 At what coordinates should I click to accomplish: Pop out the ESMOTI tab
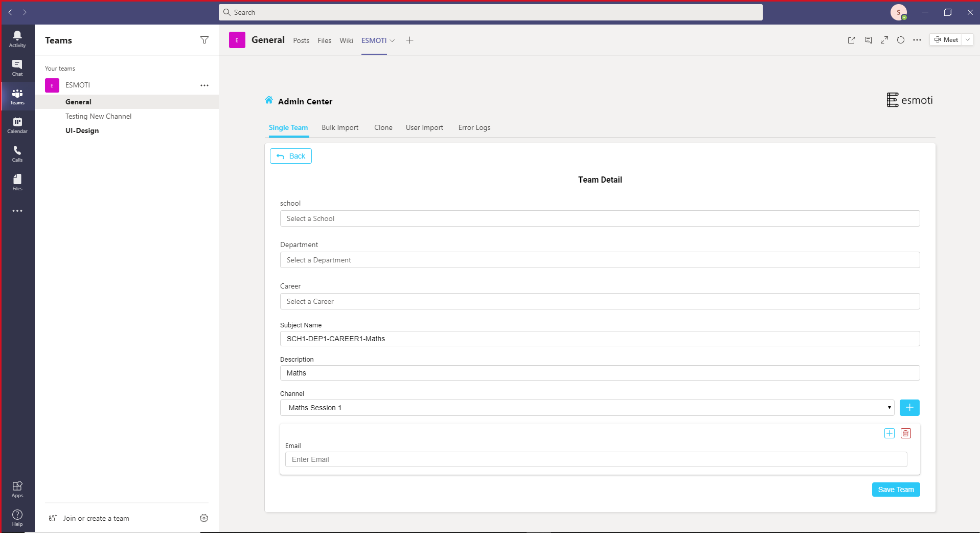pyautogui.click(x=851, y=40)
